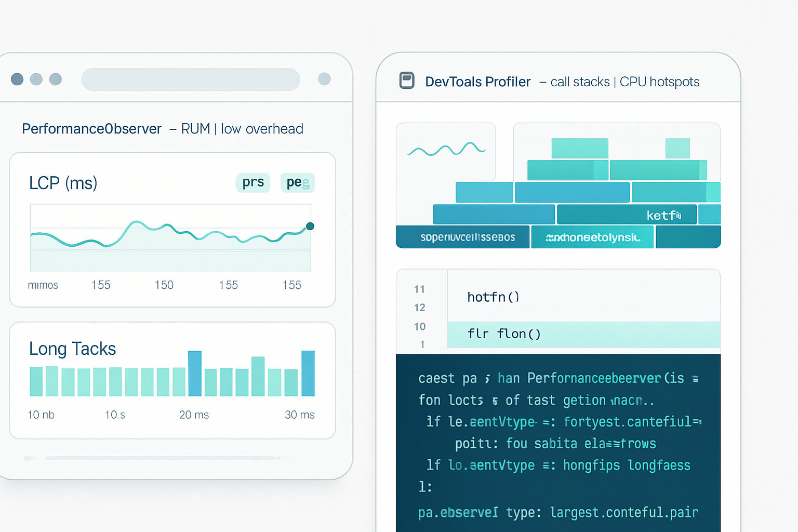Click the first browser window control dot

point(17,79)
